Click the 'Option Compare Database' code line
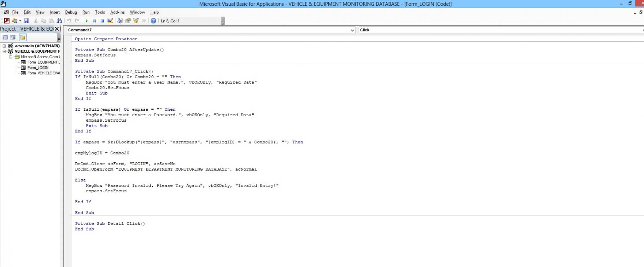This screenshot has height=267, width=644. coord(106,39)
